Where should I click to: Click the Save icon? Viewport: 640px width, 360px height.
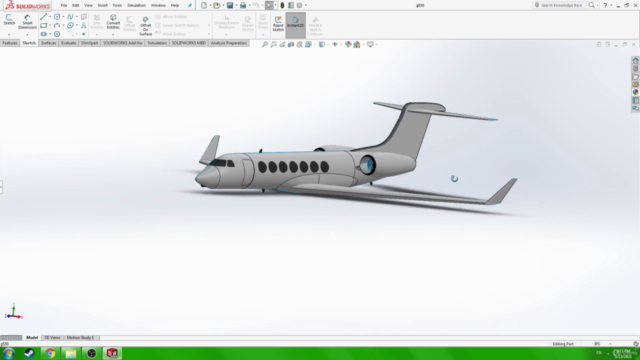pos(230,5)
